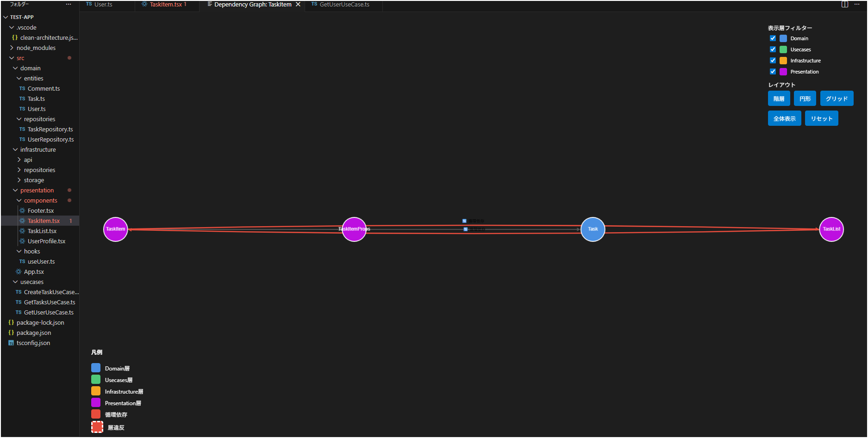Expand the node_modules folder
Image resolution: width=868 pixels, height=438 pixels.
12,48
